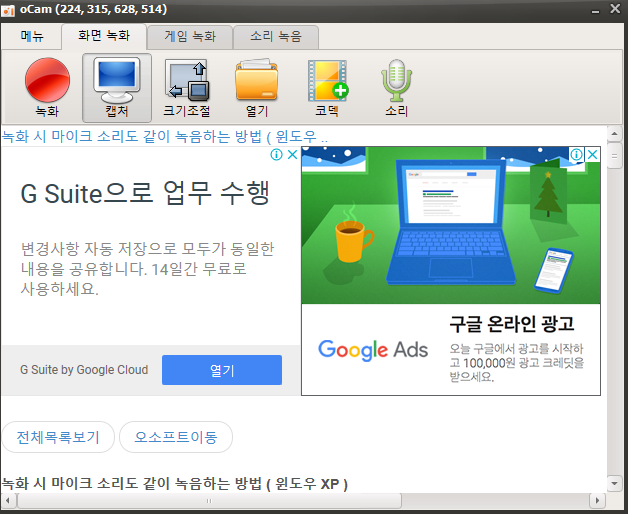Close the oCam window

click(x=615, y=9)
